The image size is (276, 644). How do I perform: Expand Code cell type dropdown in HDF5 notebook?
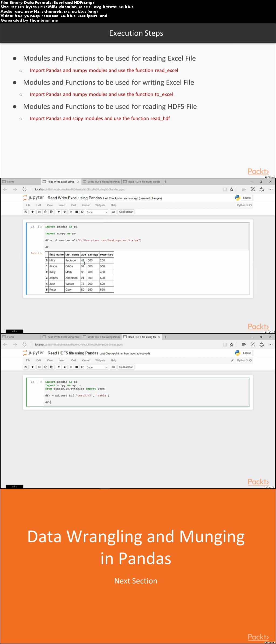pos(97,367)
